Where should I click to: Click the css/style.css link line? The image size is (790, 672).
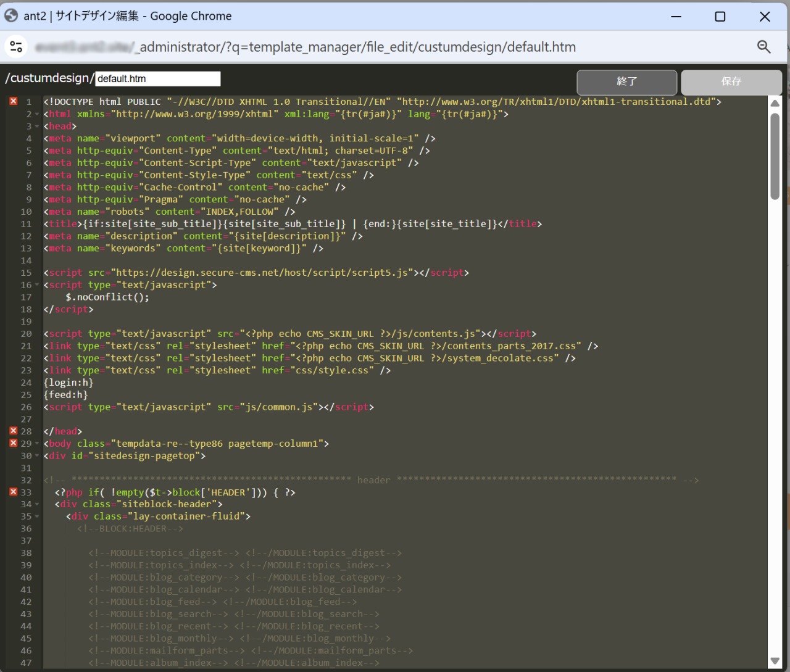point(217,370)
